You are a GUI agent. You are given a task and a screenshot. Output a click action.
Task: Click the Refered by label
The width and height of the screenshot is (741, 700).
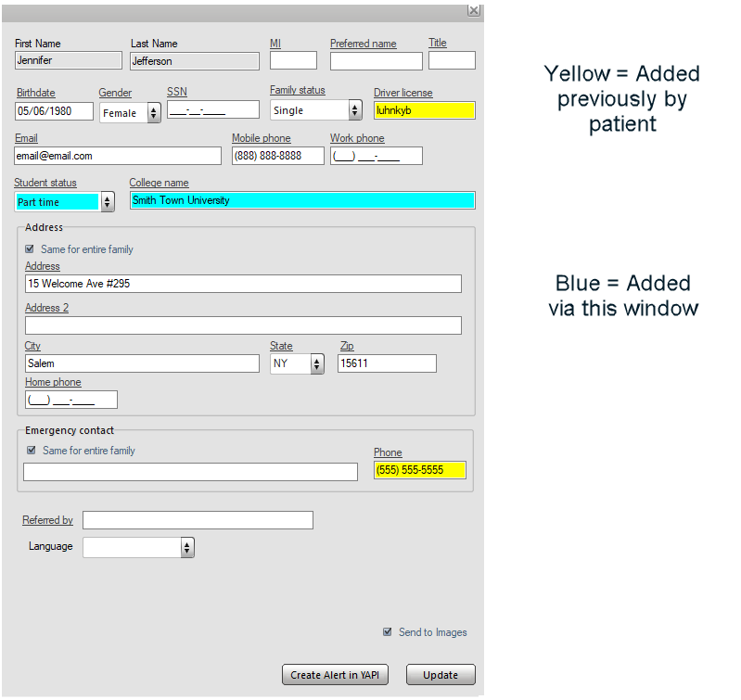[x=47, y=520]
